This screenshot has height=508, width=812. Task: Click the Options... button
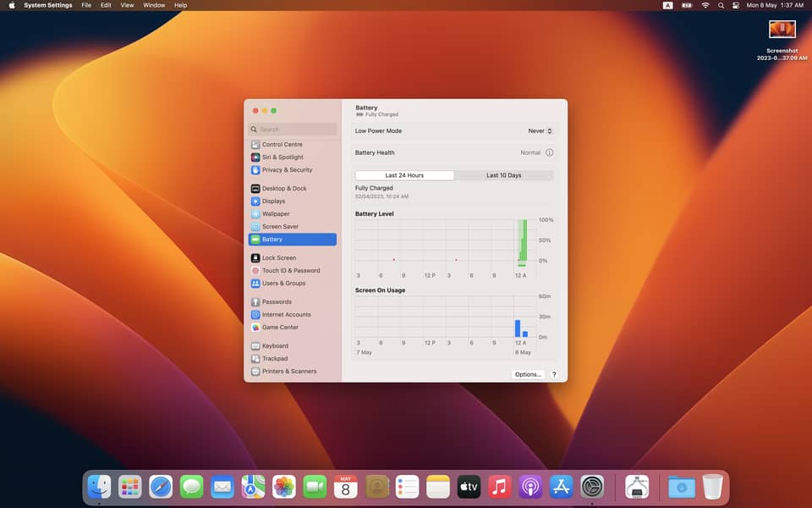(x=528, y=374)
